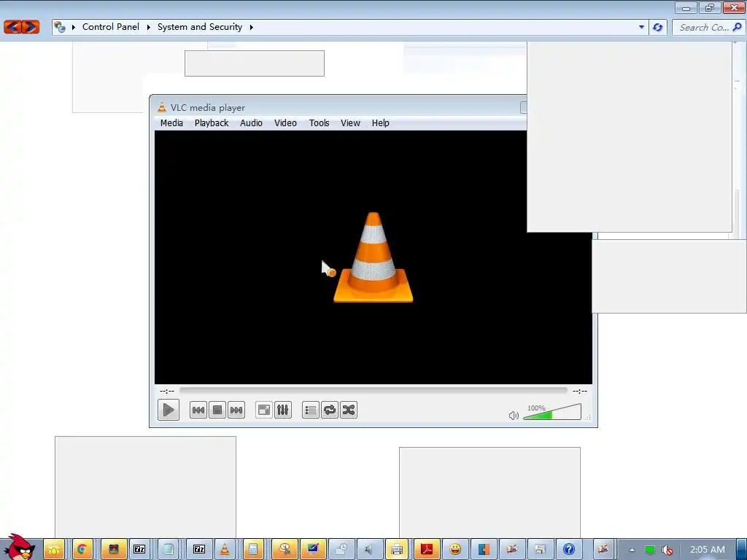Viewport: 747px width, 560px height.
Task: Expand arrow before Control Panel breadcrumb
Action: point(74,27)
